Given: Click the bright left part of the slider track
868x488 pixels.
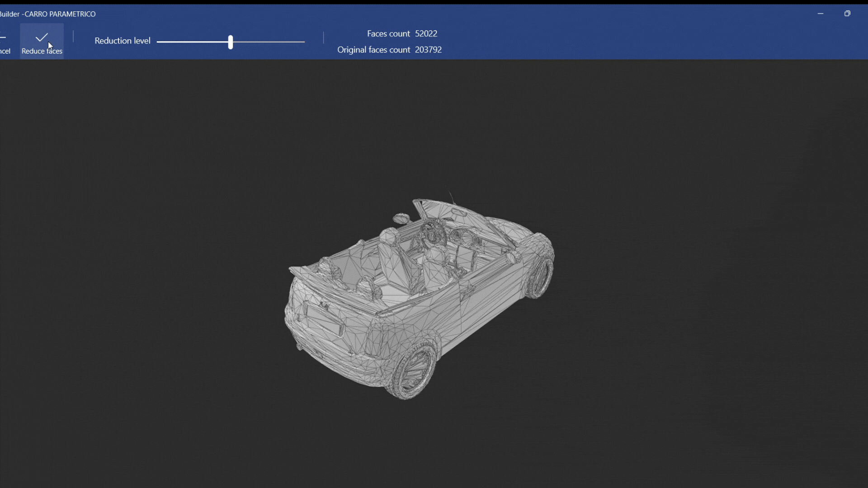Looking at the screenshot, I should coord(192,42).
